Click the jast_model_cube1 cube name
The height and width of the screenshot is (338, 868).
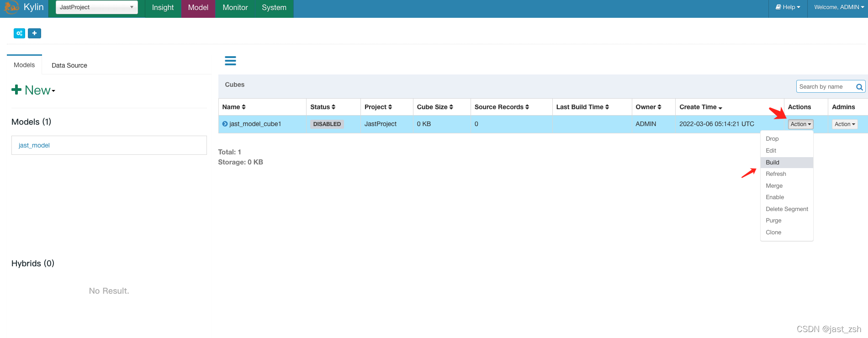[255, 124]
